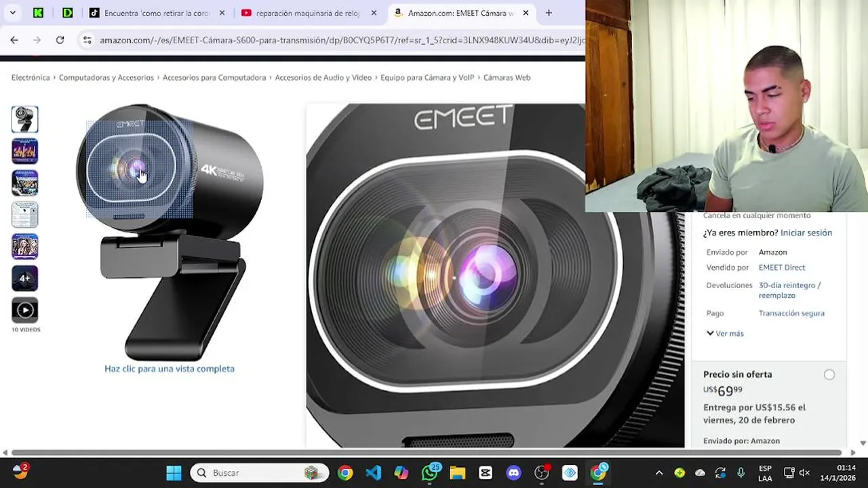
Task: Switch the ESP LAA input language
Action: tap(765, 473)
